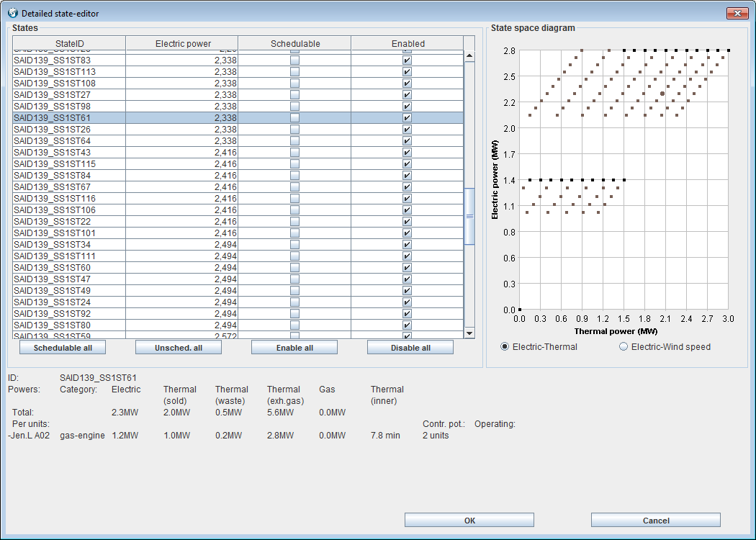Click the origin point at 0.0 in diagram

click(x=520, y=310)
